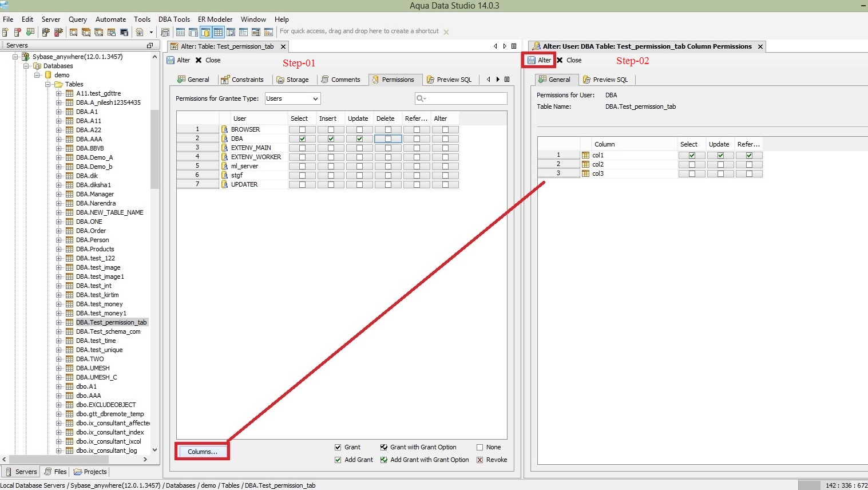Click the bar chart icon in the main toolbar
868x490 pixels.
coord(268,32)
